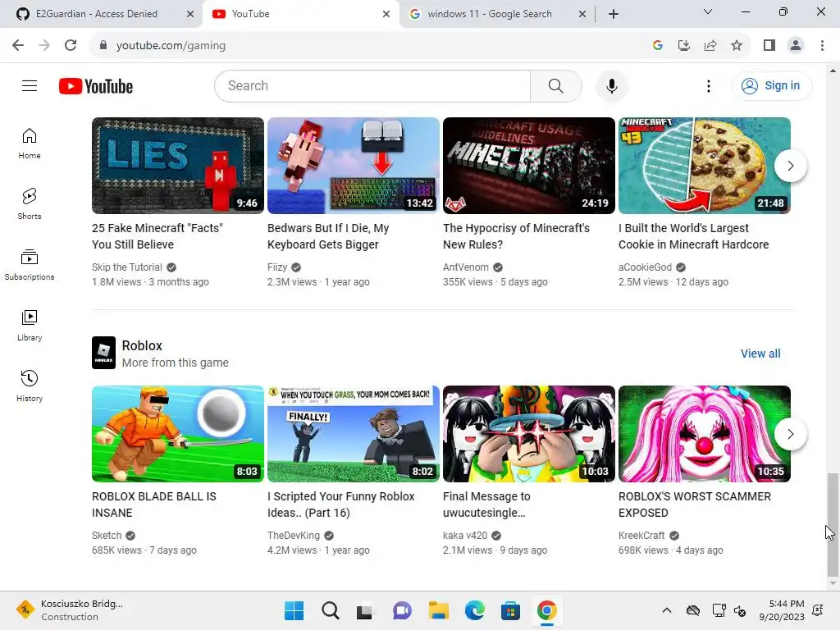Play ROBLOX BLADE BALL IS INSANE thumbnail
840x630 pixels.
178,434
